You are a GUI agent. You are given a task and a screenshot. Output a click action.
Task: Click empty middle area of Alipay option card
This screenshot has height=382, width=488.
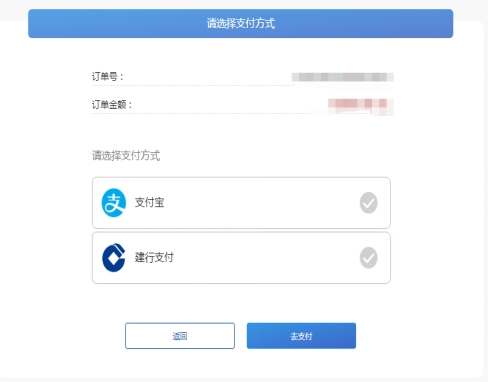point(260,203)
